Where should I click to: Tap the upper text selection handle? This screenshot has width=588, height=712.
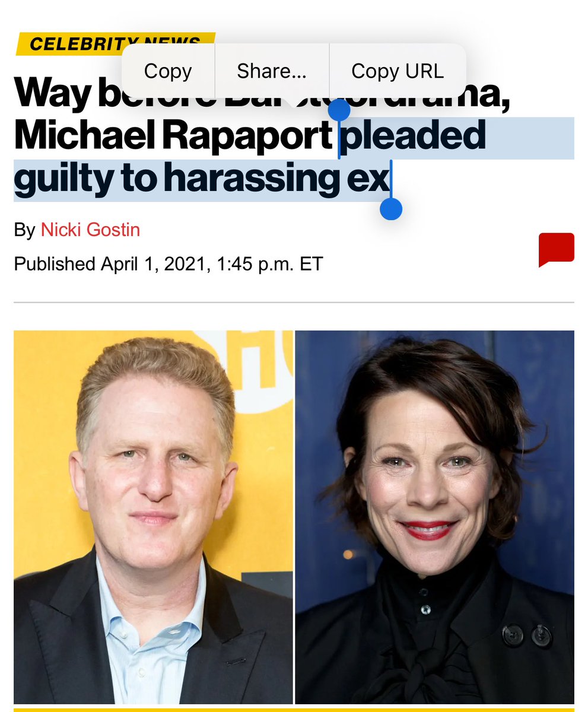coord(339,110)
